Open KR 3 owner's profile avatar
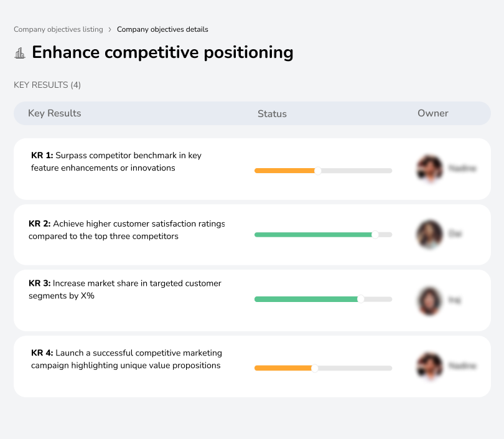Image resolution: width=504 pixels, height=439 pixels. click(x=429, y=300)
